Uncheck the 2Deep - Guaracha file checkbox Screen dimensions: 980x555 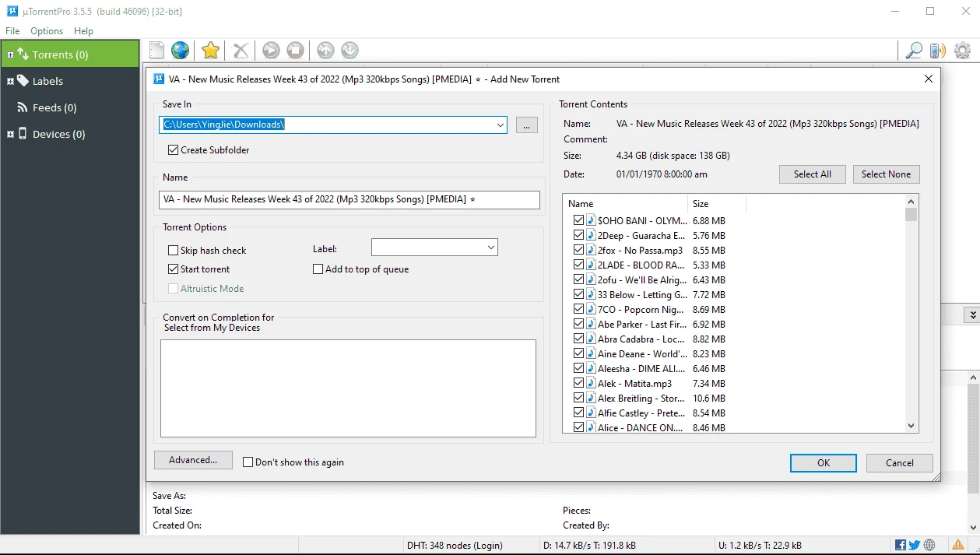click(578, 235)
